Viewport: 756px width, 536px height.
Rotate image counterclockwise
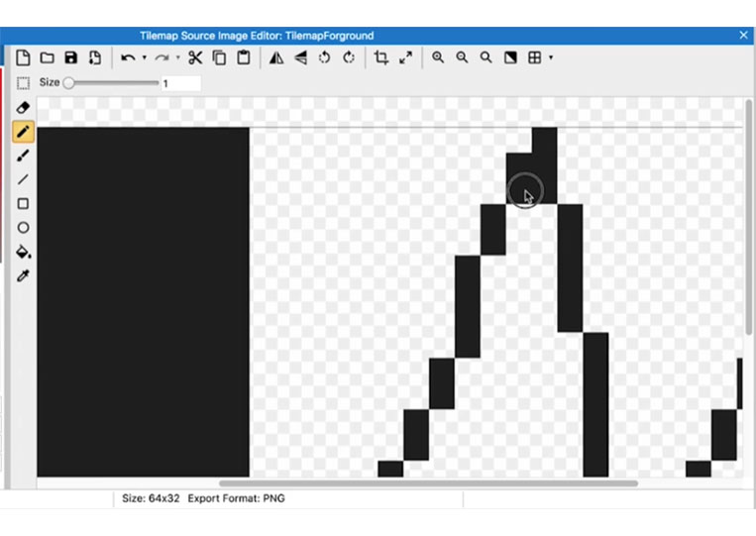(324, 57)
